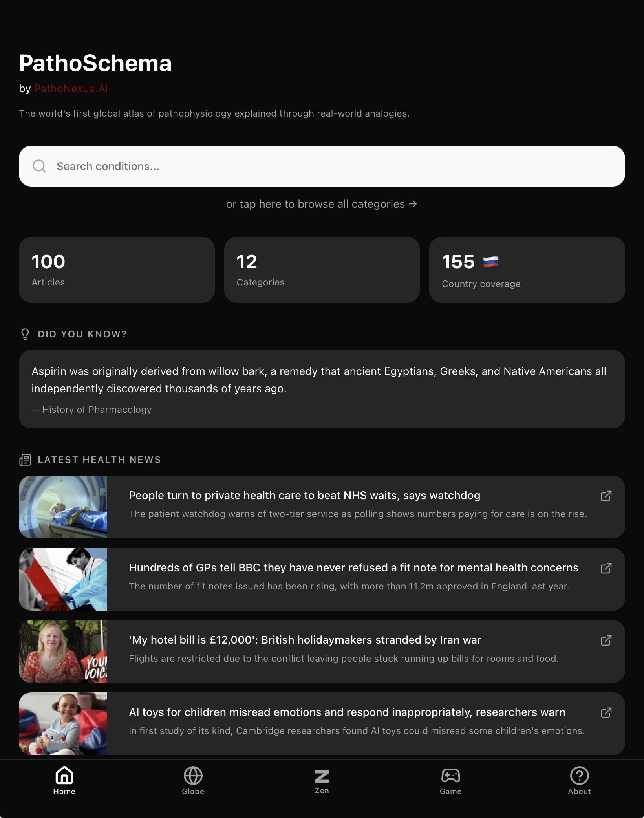Viewport: 644px width, 818px height.
Task: Click the child with toy thumbnail
Action: coord(63,724)
